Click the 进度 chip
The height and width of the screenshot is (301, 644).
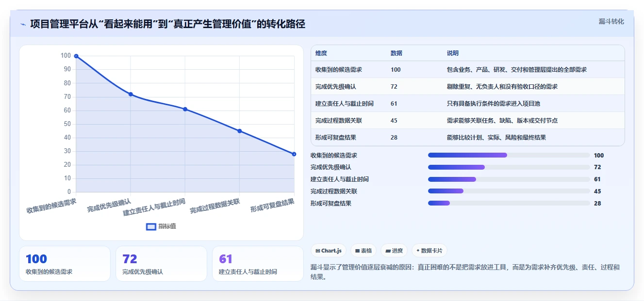point(394,251)
